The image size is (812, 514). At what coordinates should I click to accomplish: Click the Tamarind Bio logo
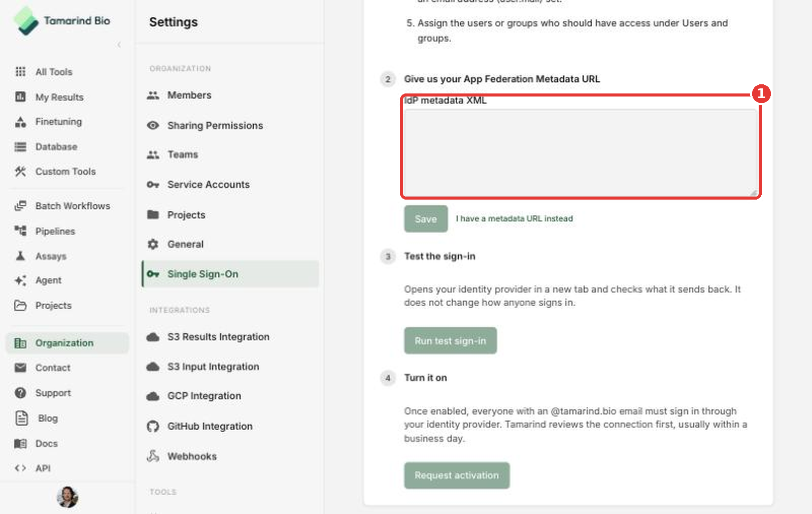click(62, 21)
